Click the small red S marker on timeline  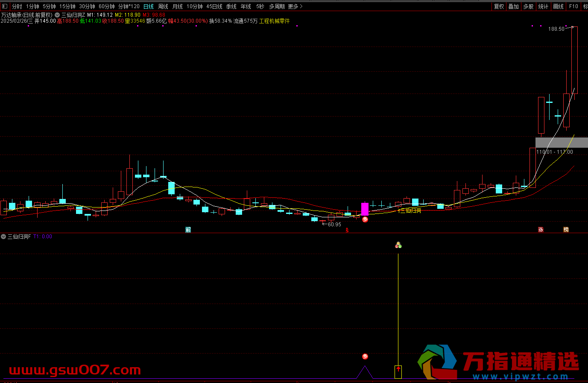point(347,230)
